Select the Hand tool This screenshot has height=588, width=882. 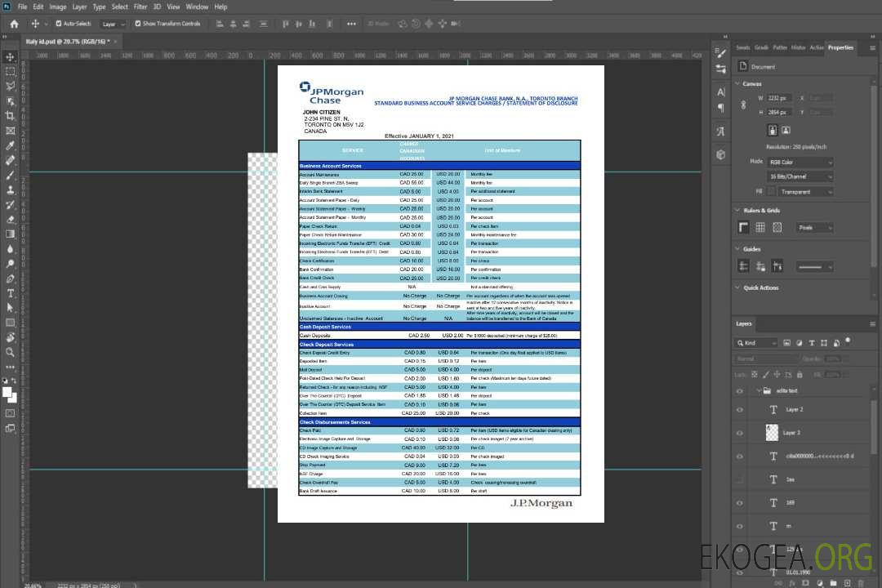click(10, 337)
